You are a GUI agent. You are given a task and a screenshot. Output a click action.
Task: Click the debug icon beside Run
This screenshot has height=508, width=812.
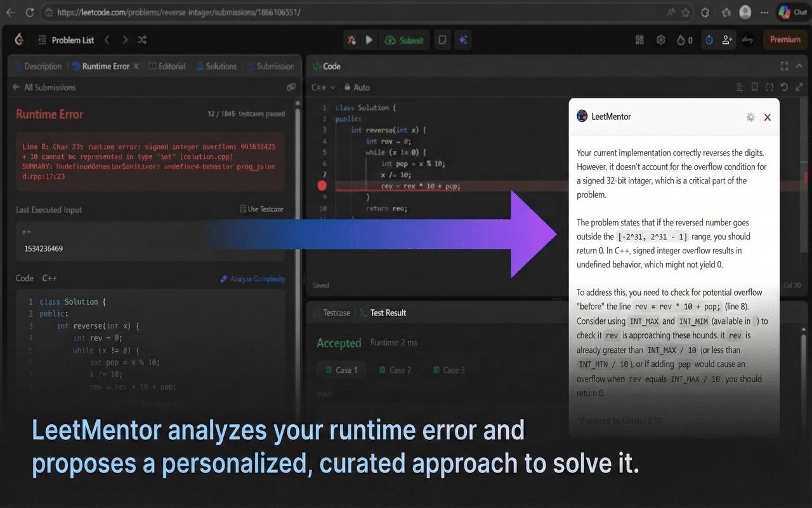point(351,40)
